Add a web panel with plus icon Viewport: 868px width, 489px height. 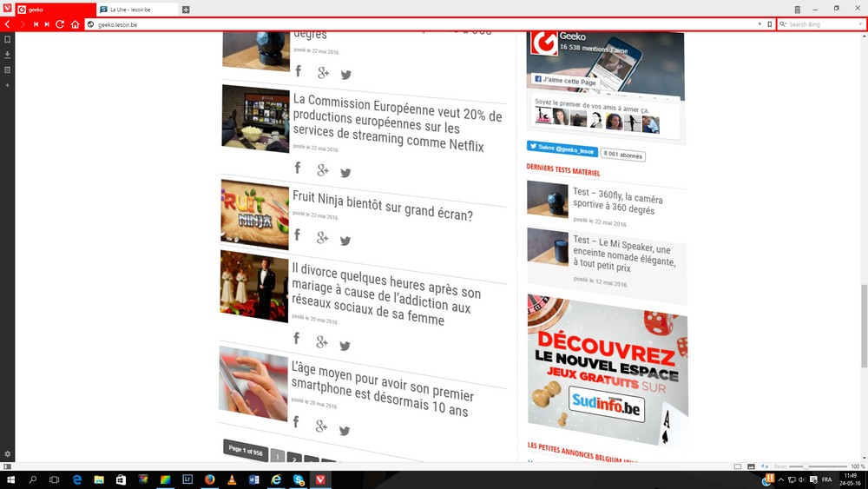point(7,85)
